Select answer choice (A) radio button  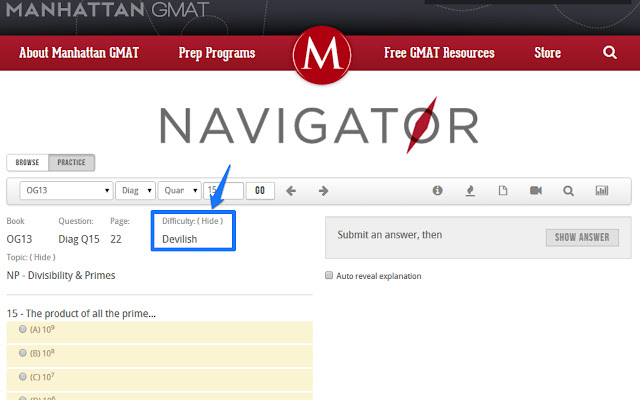coord(23,329)
